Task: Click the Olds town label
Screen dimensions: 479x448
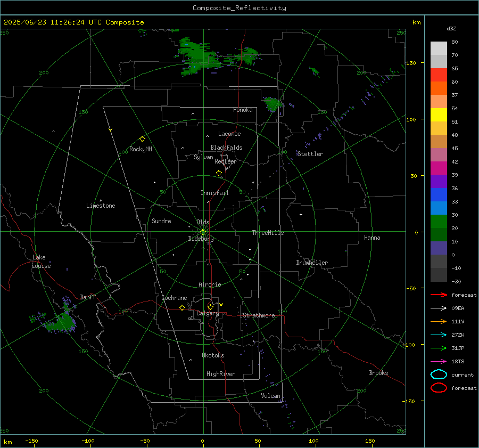Action: [203, 222]
